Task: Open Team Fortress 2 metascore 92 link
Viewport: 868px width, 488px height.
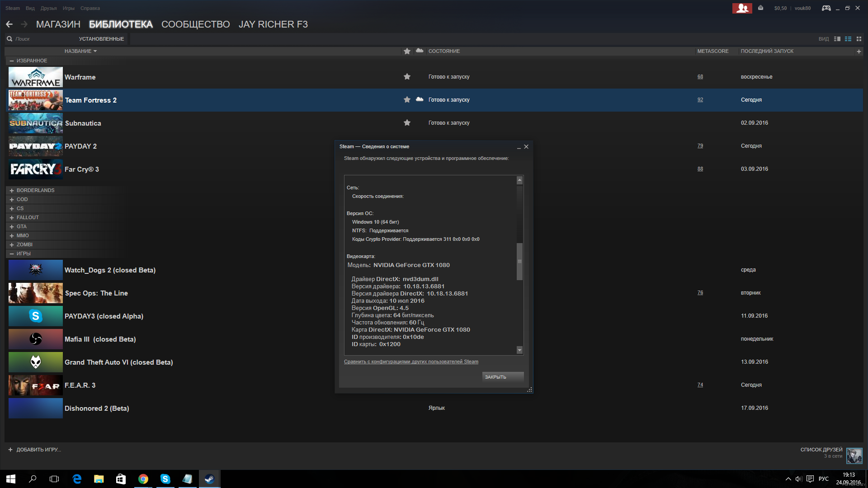Action: pos(700,99)
